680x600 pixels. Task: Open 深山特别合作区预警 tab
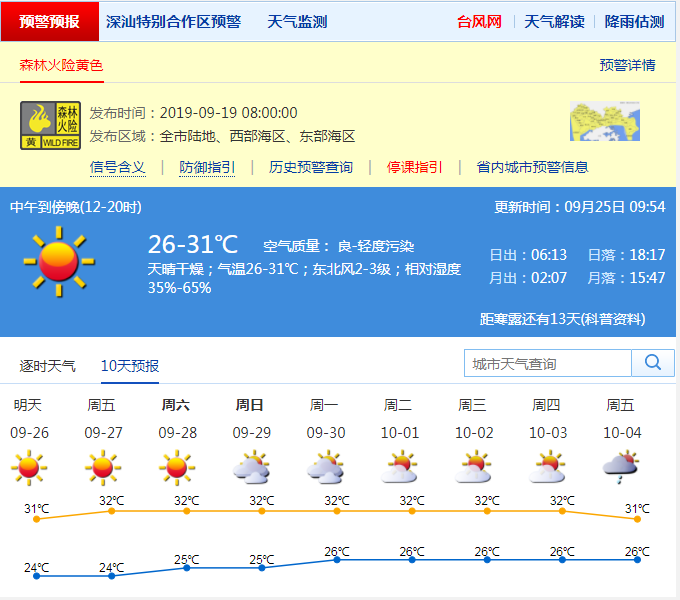(x=173, y=21)
